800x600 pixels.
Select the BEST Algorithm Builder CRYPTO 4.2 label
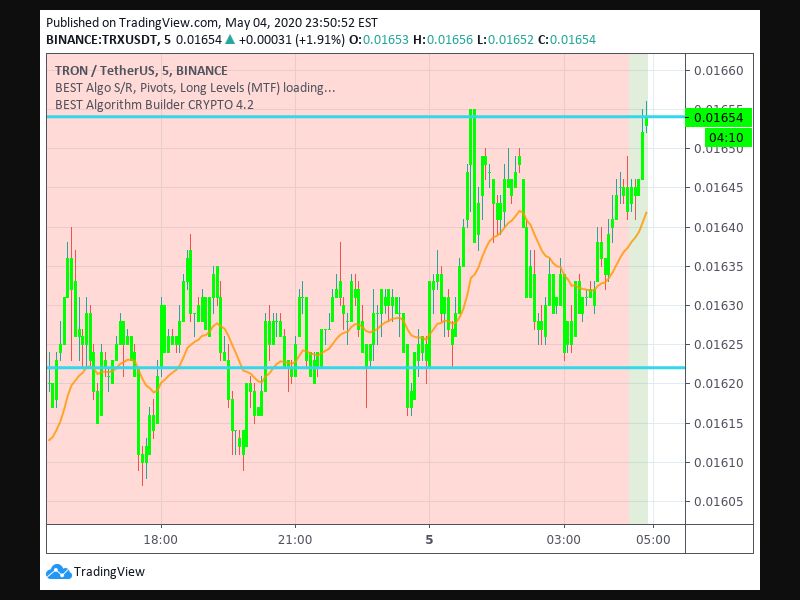(x=154, y=105)
